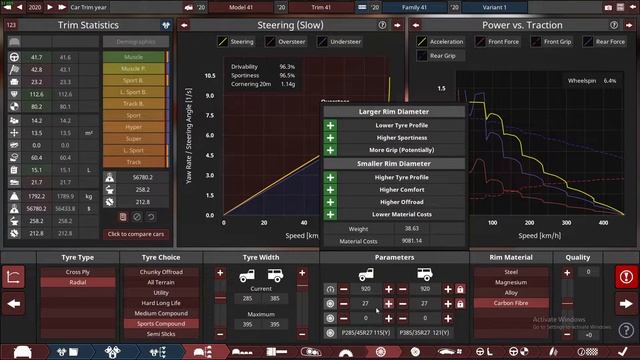Open the trim body selection tab icon
Viewport: 640px width, 360px height.
point(202,351)
